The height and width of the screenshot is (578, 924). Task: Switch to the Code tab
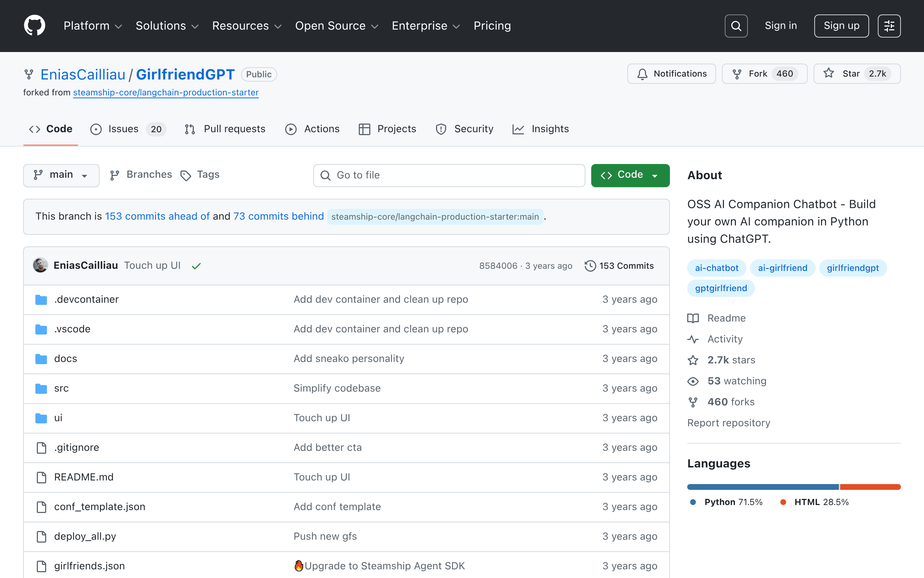tap(51, 129)
